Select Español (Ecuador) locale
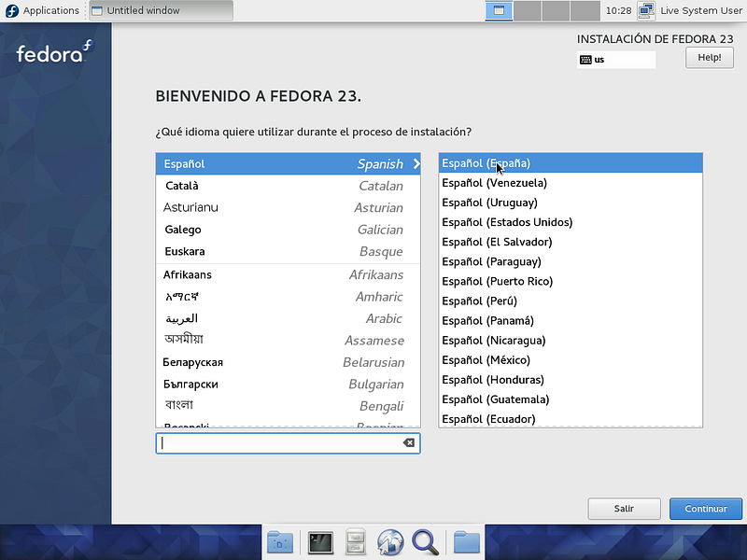This screenshot has height=560, width=747. [571, 419]
